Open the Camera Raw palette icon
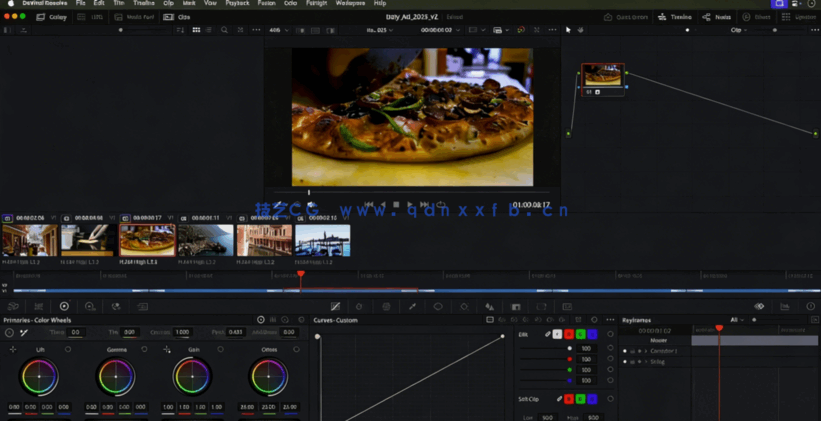The width and height of the screenshot is (821, 421). (x=13, y=306)
